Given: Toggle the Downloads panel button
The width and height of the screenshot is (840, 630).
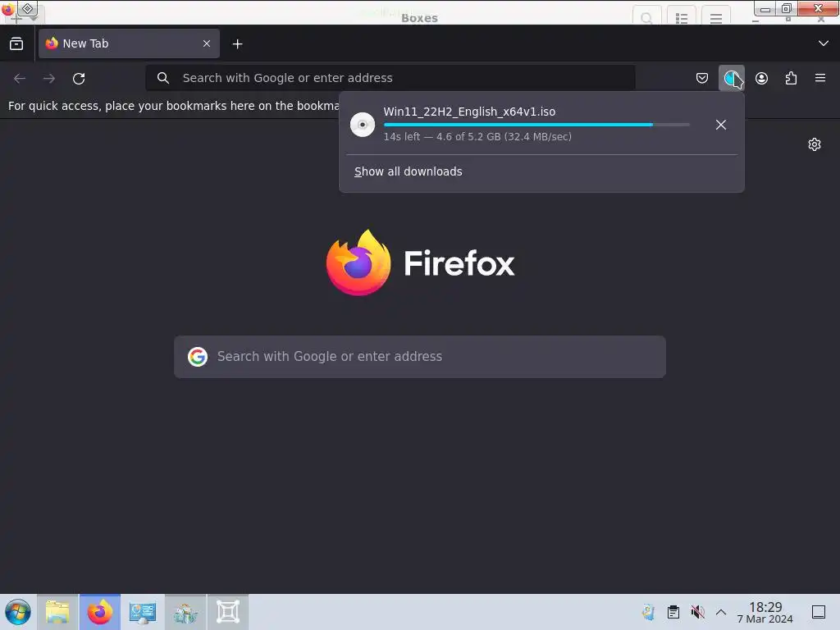Looking at the screenshot, I should pyautogui.click(x=731, y=78).
